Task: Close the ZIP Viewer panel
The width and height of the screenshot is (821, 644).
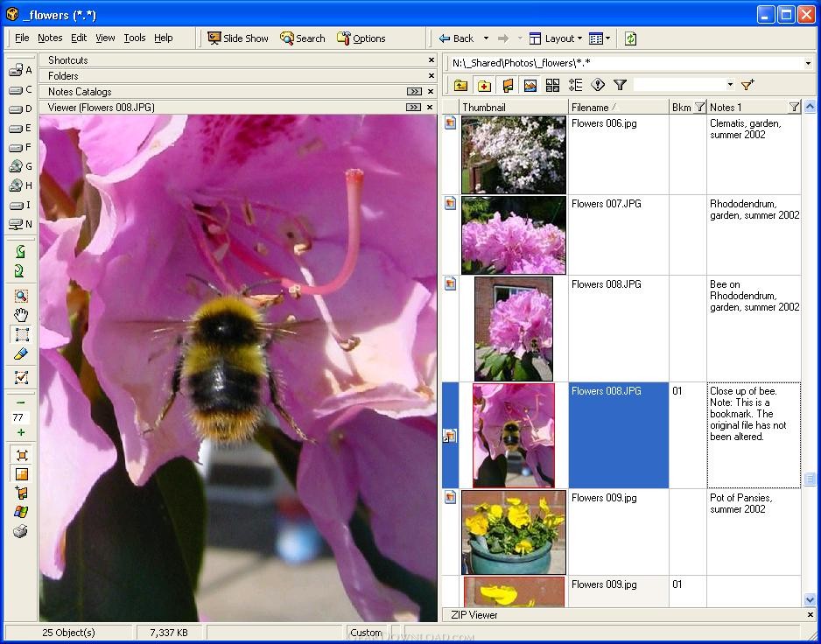Action: (810, 614)
